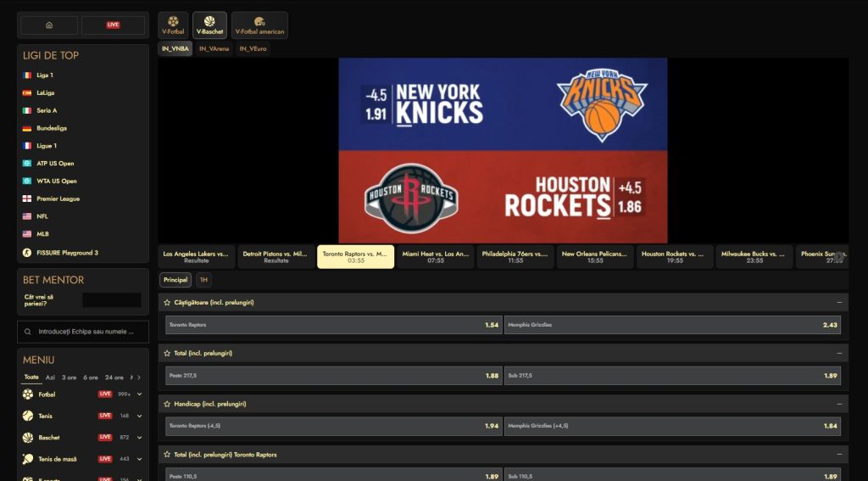Filter the menu by Azi
Screen dimensions: 868x481
pos(50,378)
